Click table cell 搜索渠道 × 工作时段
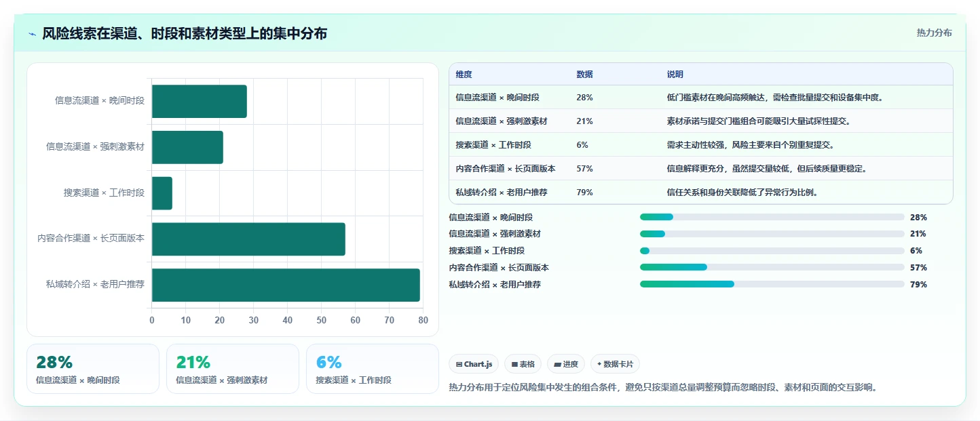 pyautogui.click(x=493, y=145)
